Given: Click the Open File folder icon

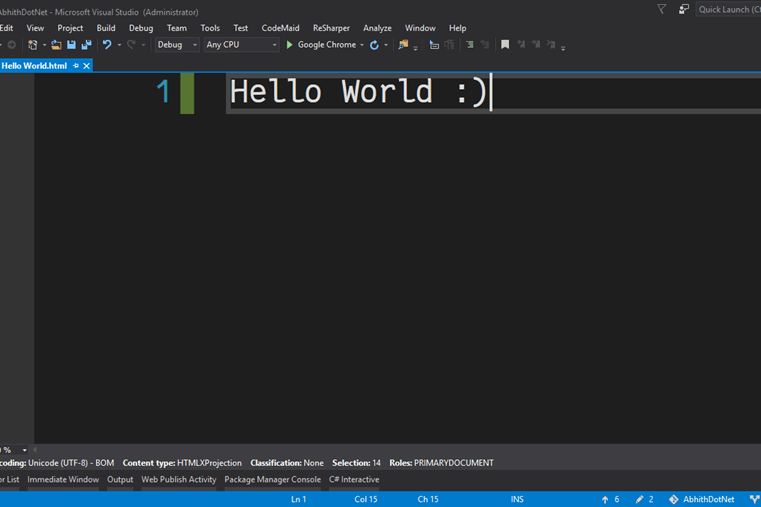Looking at the screenshot, I should (56, 45).
